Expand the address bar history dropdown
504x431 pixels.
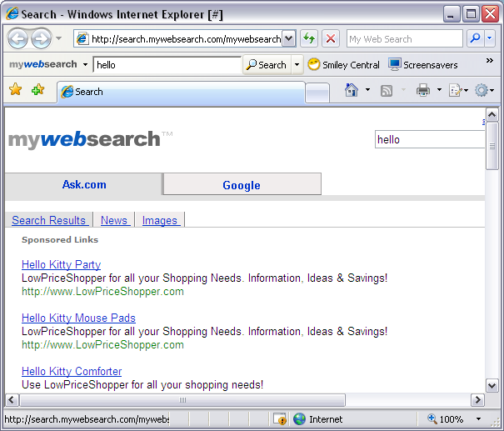(x=288, y=38)
